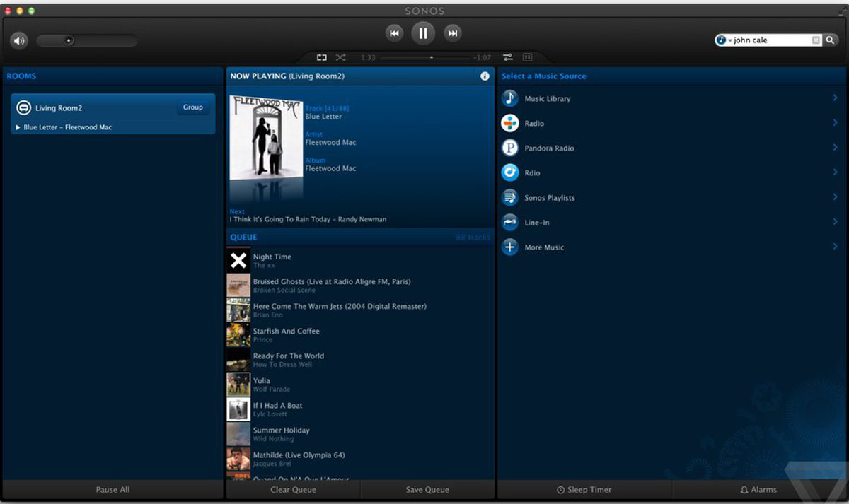The height and width of the screenshot is (504, 849).
Task: Open the Sleep Timer
Action: [x=584, y=490]
